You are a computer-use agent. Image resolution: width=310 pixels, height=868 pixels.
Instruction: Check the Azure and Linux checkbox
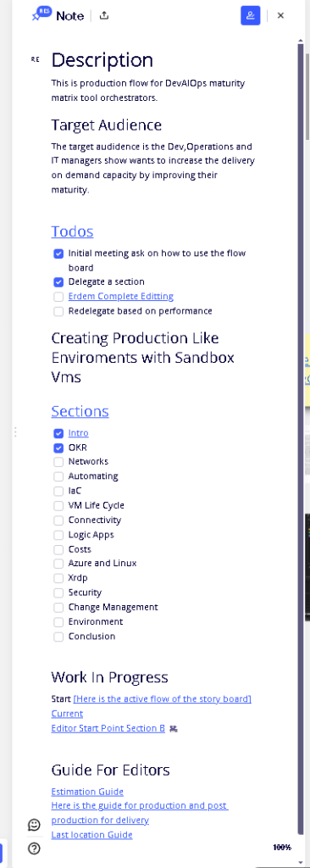pos(58,564)
